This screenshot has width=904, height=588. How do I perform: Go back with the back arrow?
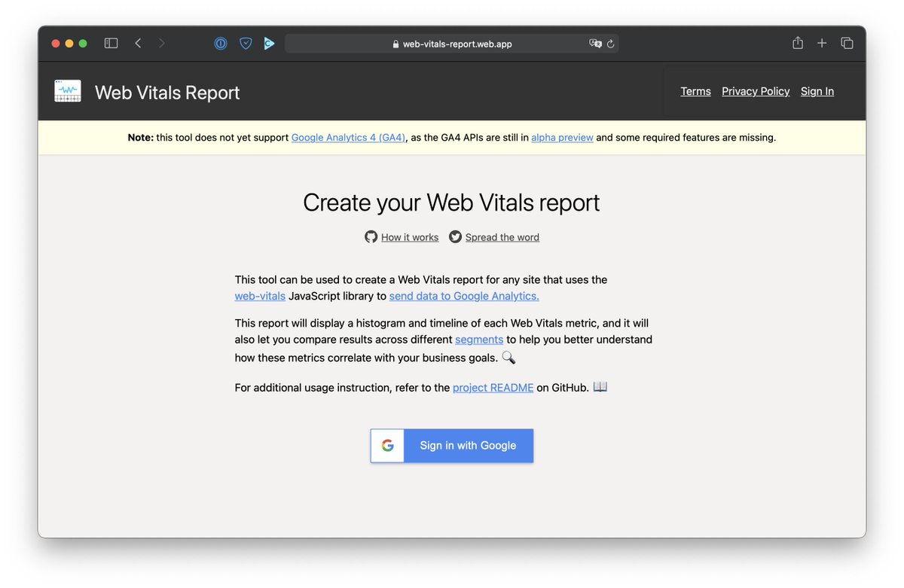[138, 44]
